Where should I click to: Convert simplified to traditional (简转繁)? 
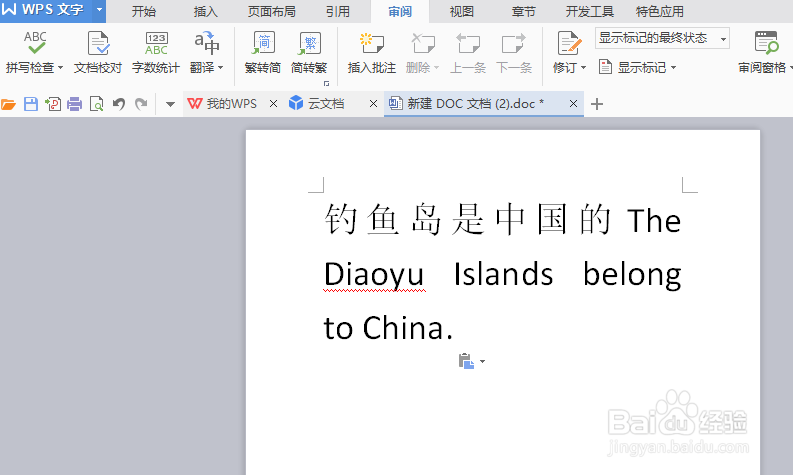pos(309,53)
